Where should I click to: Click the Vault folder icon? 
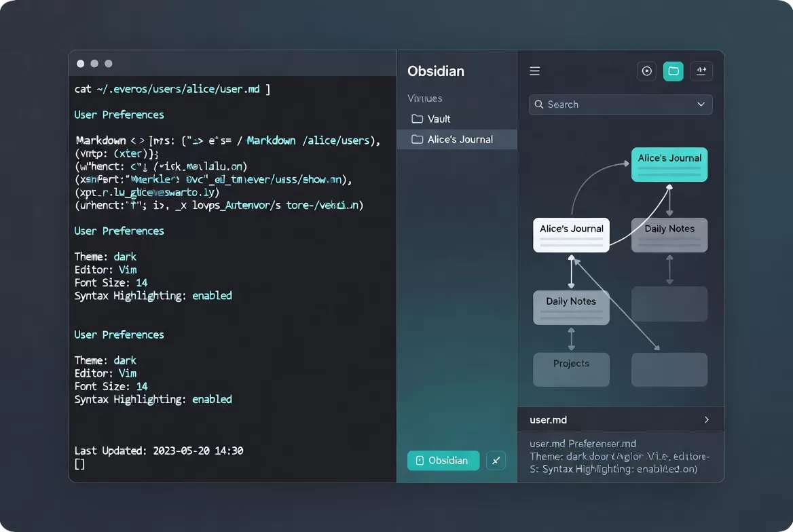[x=418, y=119]
